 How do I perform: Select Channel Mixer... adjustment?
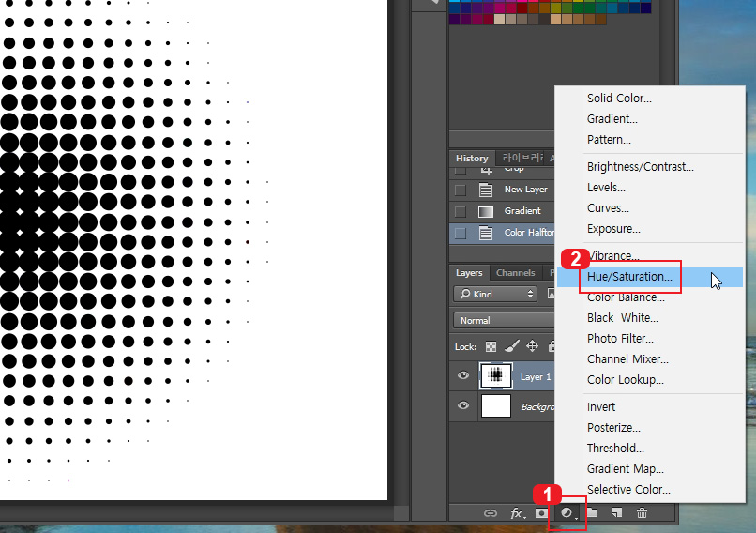627,359
